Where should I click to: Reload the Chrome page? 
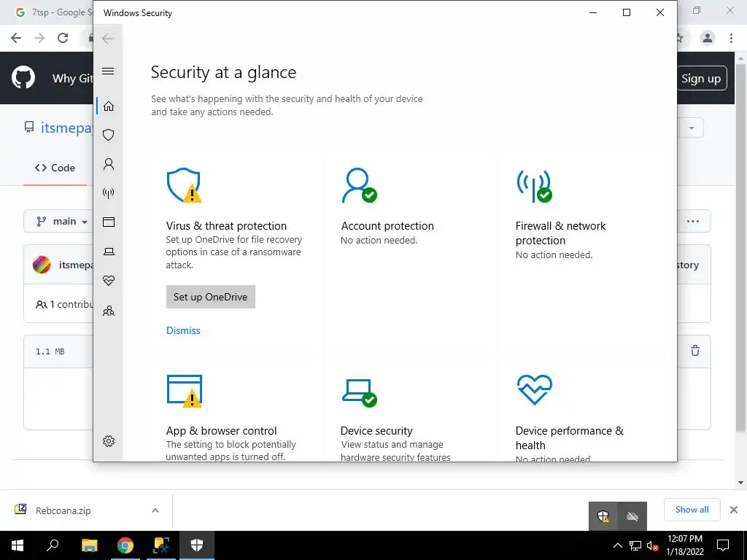[63, 38]
